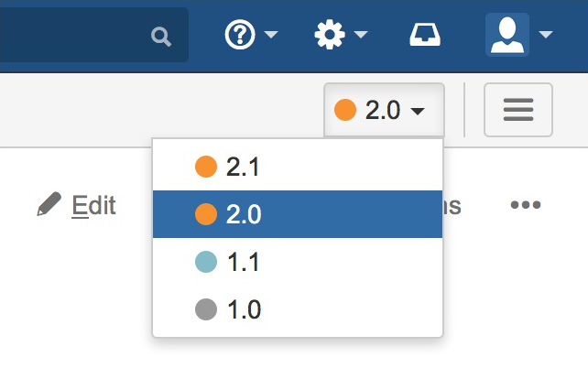
Task: Click inside the search input field
Action: click(x=73, y=37)
